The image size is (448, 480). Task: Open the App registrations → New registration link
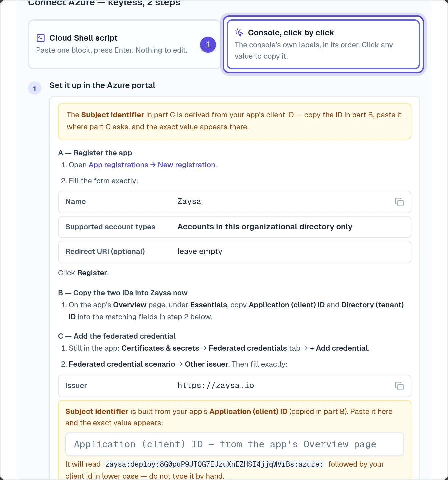point(152,165)
